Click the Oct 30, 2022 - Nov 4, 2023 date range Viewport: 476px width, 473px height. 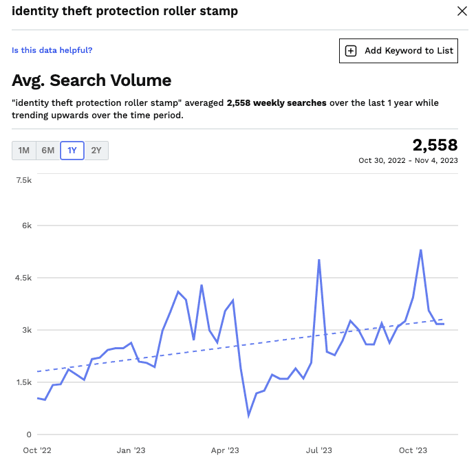click(408, 161)
